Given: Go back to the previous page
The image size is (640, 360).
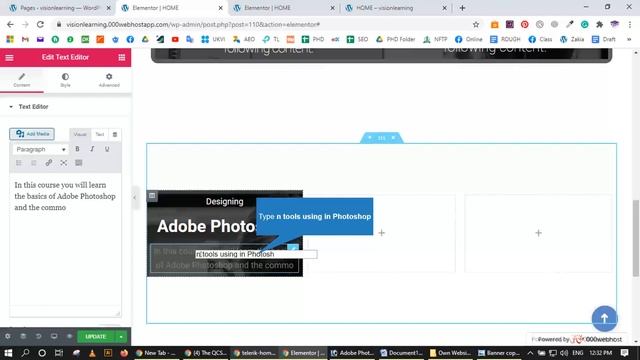Looking at the screenshot, I should (10, 24).
